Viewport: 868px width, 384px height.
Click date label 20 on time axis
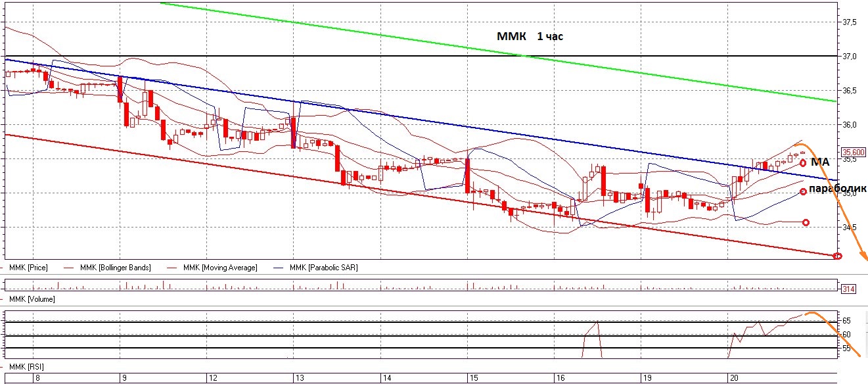click(x=734, y=379)
